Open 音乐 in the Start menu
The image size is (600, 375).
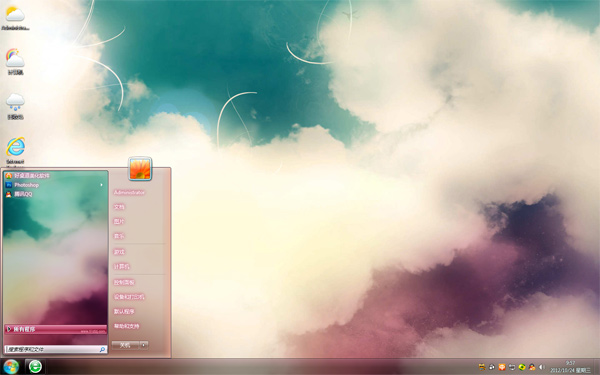click(x=119, y=236)
